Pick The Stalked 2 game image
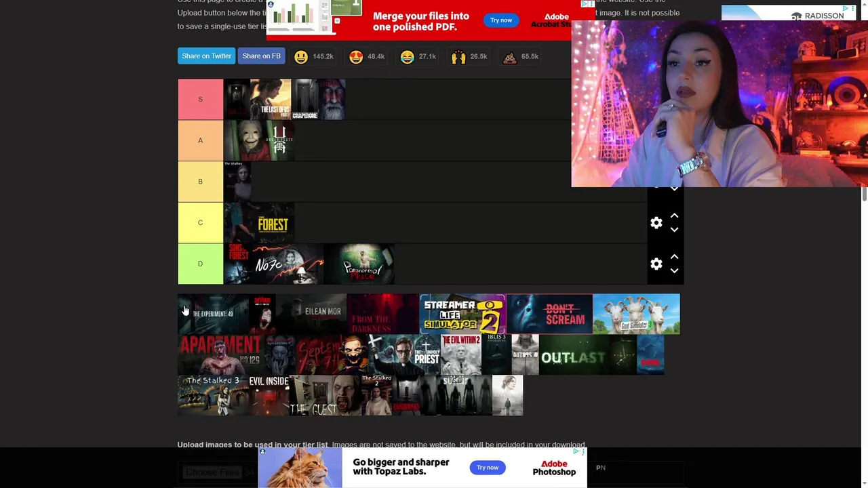This screenshot has height=488, width=868. [377, 395]
